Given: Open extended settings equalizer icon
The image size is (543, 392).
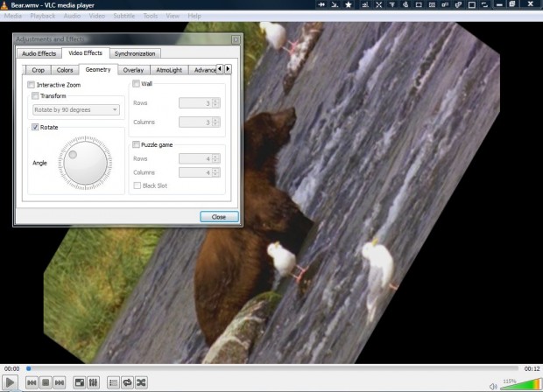Looking at the screenshot, I should point(93,382).
